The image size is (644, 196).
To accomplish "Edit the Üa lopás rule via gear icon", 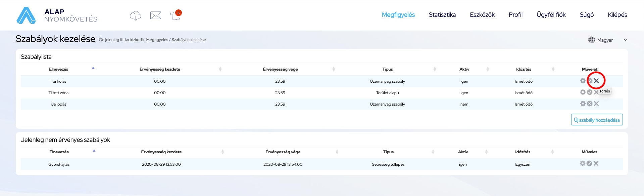I will pos(583,104).
